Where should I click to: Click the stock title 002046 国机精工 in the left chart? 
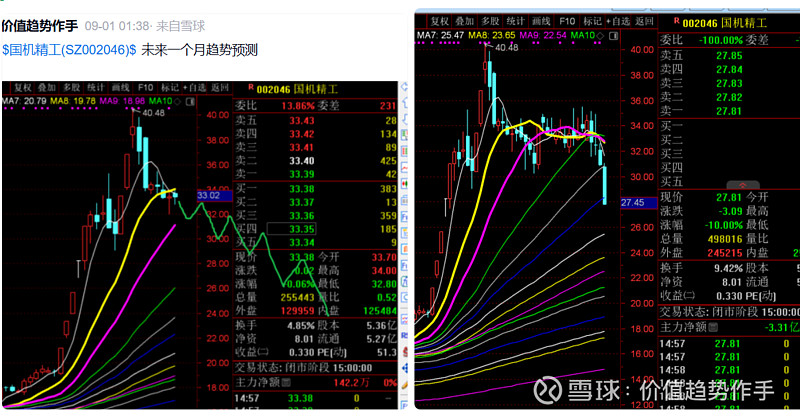tap(297, 89)
